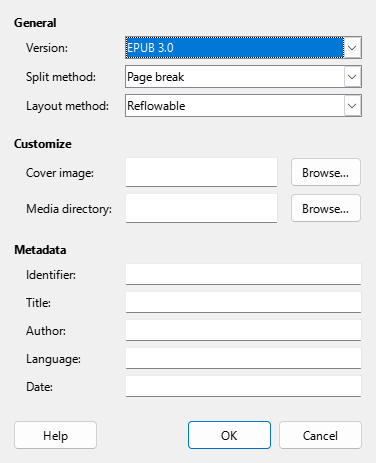Screen dimensions: 376x463
Task: Click the Split method label
Action: pos(61,77)
